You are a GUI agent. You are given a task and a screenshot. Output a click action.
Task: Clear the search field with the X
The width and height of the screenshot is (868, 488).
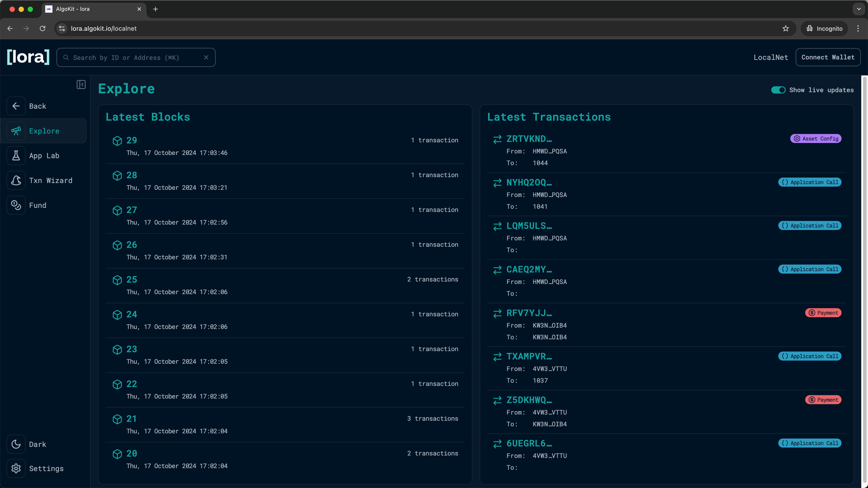206,58
